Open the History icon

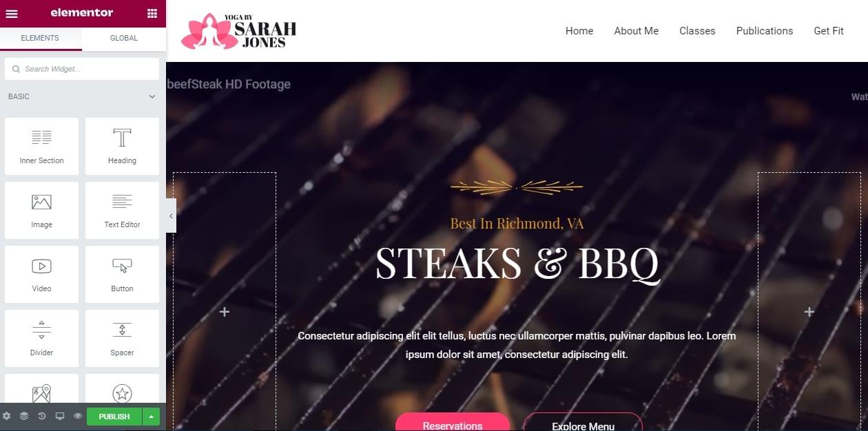tap(42, 417)
